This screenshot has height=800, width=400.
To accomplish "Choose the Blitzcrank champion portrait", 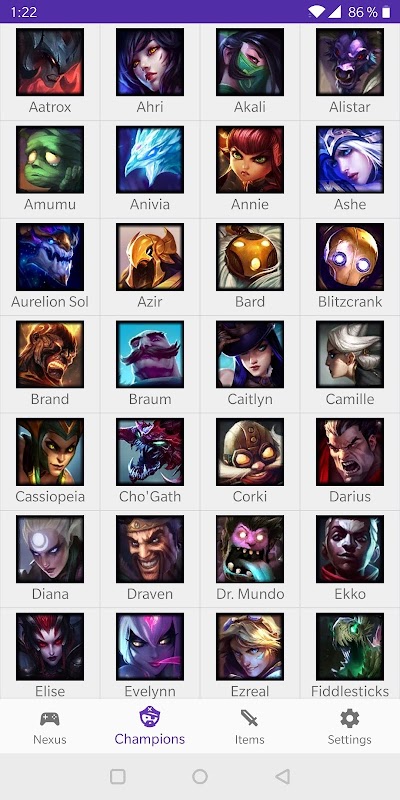I will tap(350, 257).
